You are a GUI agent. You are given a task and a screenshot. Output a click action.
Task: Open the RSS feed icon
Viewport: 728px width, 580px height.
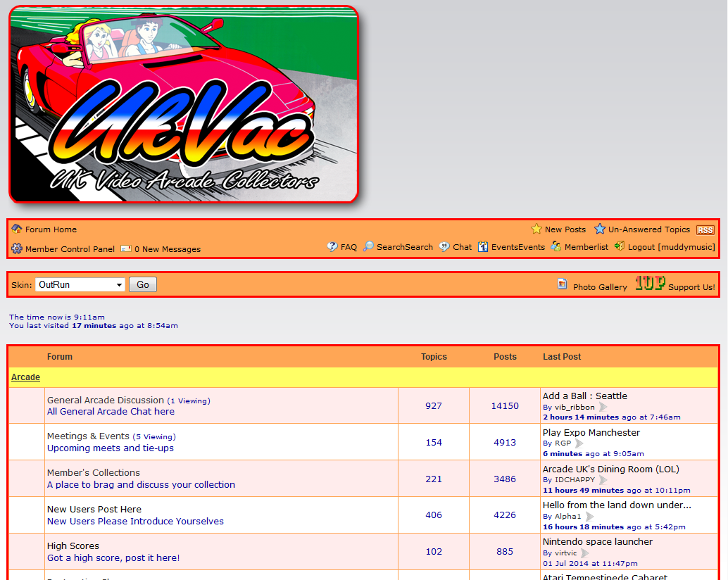(705, 230)
